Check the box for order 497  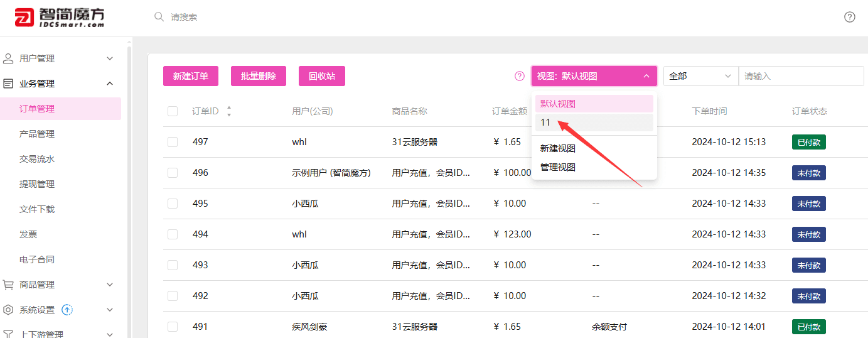[173, 142]
